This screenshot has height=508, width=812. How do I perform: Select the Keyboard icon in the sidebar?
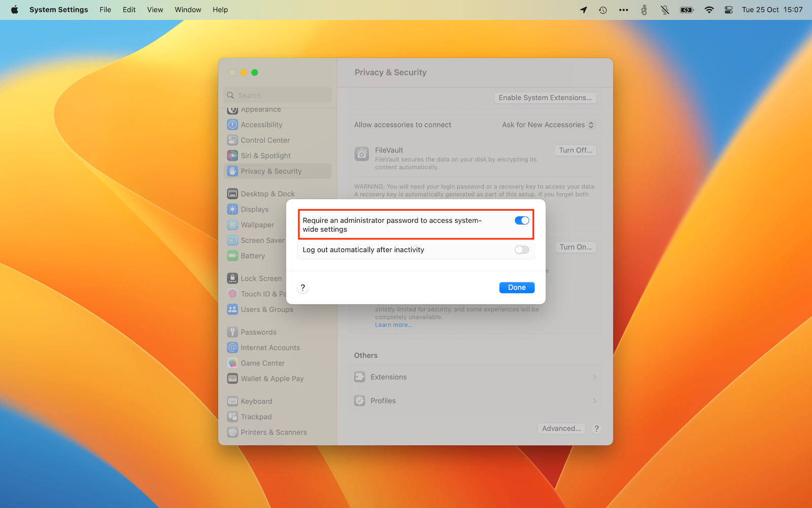pos(232,401)
